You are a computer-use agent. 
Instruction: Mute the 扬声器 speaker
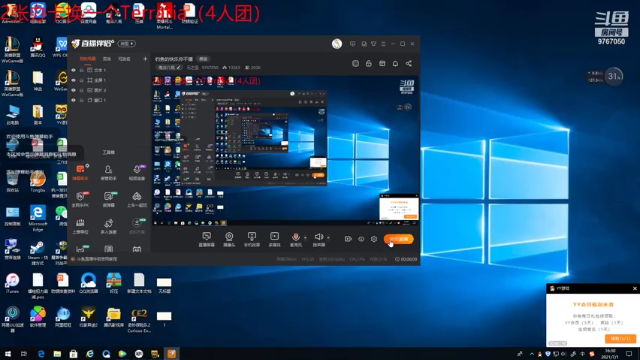[x=319, y=239]
